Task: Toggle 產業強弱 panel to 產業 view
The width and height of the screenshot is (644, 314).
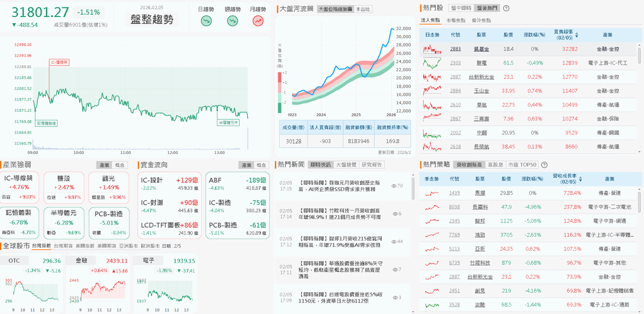Action: pos(105,165)
